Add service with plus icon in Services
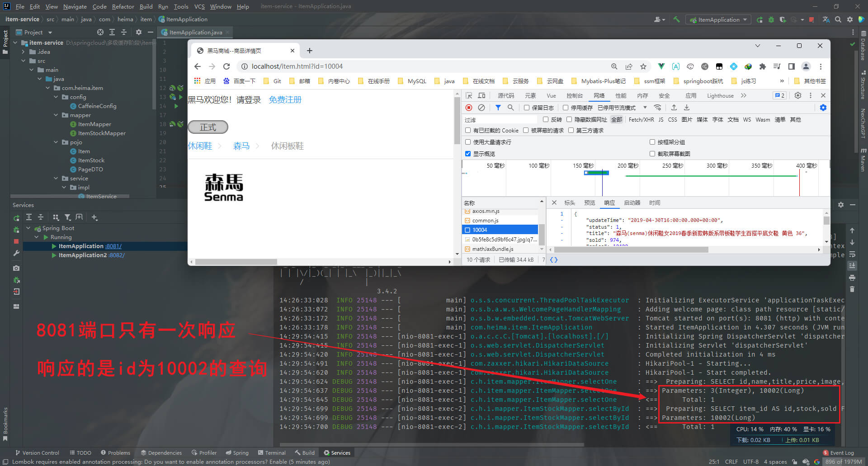 [x=94, y=217]
